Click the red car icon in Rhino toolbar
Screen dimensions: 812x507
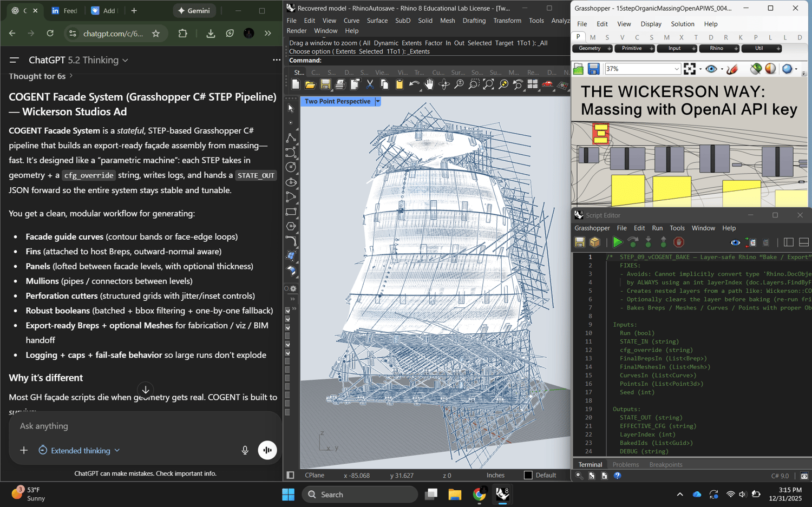(548, 84)
